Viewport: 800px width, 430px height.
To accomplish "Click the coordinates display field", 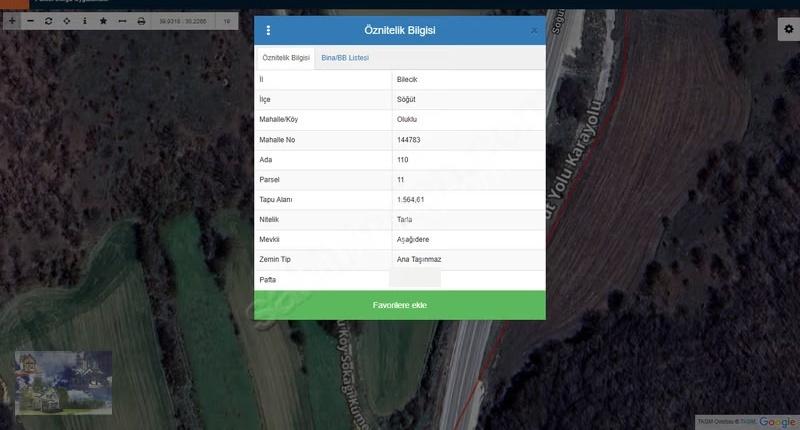I will 183,21.
